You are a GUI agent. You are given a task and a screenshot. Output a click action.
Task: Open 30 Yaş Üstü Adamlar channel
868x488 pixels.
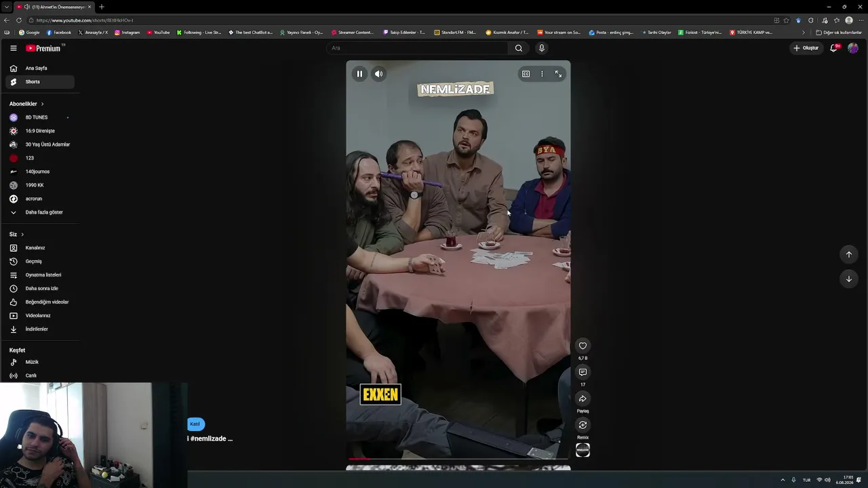[40, 144]
